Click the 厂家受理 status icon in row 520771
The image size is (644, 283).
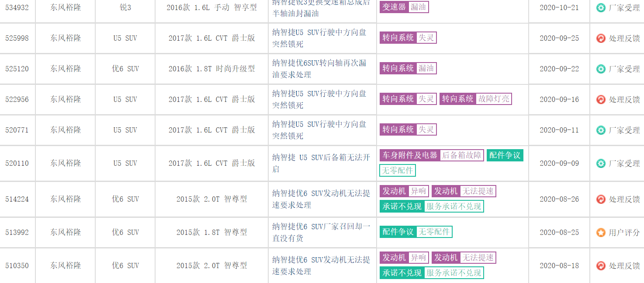coord(601,130)
